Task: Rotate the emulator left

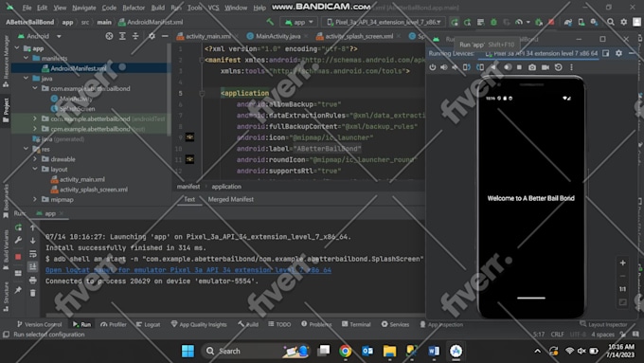Action: tap(467, 67)
